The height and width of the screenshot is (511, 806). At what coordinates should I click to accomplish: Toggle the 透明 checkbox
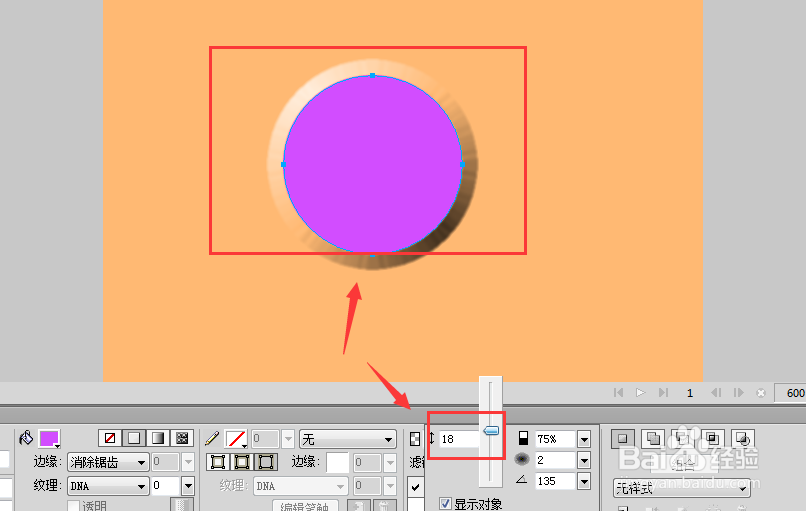pos(74,506)
